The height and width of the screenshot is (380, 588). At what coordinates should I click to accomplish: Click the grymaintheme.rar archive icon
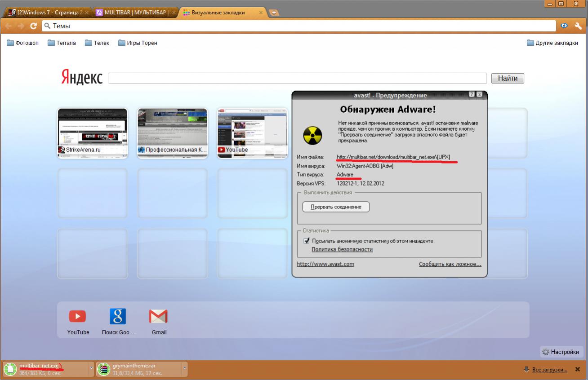click(x=104, y=369)
